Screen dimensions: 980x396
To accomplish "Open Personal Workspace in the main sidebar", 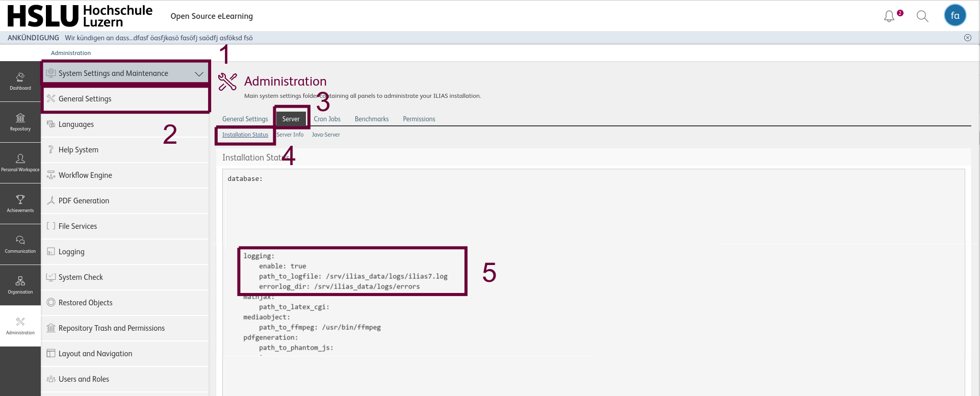I will [x=20, y=163].
